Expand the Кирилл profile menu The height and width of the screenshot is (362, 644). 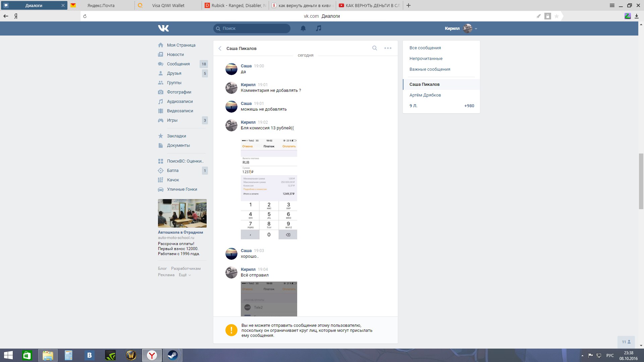coord(461,28)
